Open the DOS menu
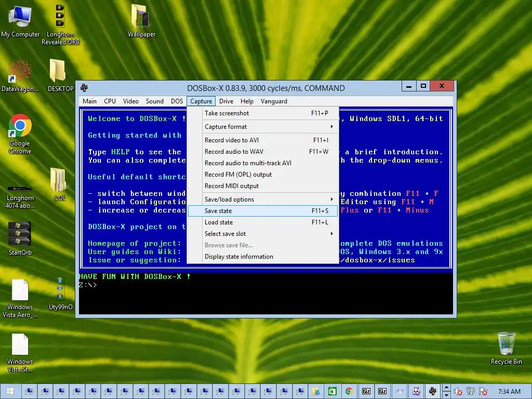This screenshot has width=532, height=399. point(177,101)
